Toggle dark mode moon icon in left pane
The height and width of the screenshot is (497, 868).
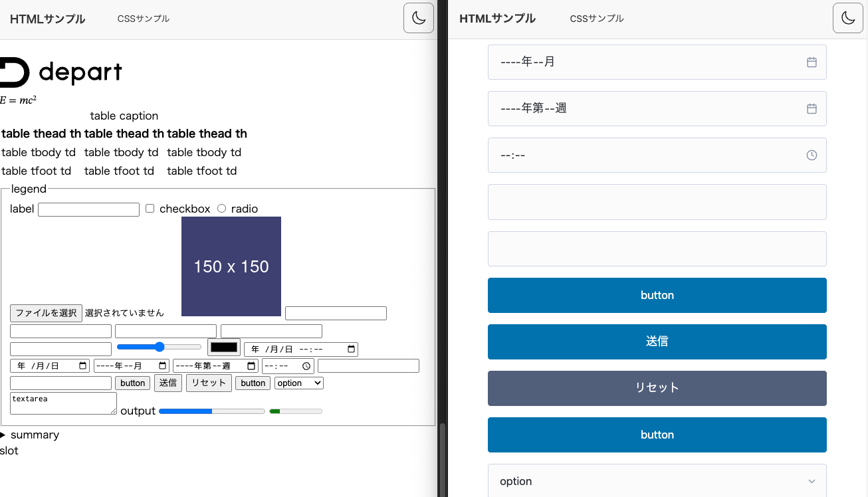(419, 18)
